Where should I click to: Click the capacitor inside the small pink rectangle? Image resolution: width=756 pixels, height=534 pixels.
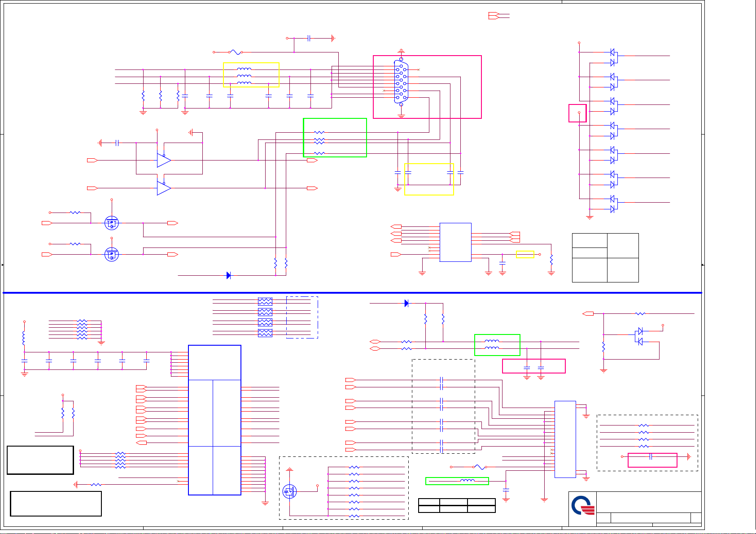[651, 456]
